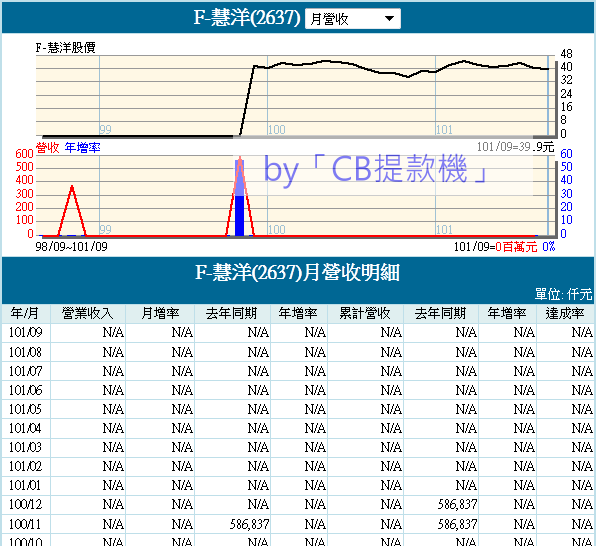The height and width of the screenshot is (546, 600).
Task: Click the 單位: 仟元 unit label
Action: point(563,294)
